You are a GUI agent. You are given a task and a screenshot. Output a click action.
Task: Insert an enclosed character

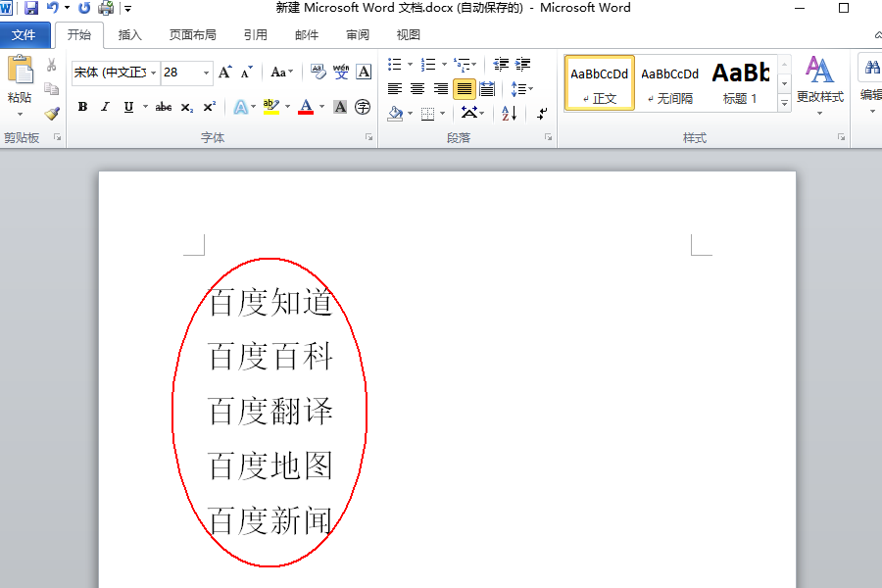(x=363, y=107)
